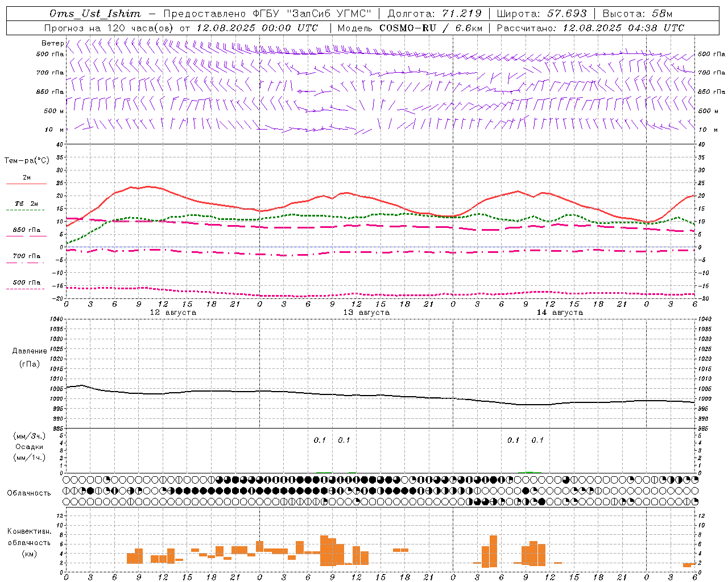Viewport: 728px width, 582px height.
Task: Click the left-side 700 гПа wind level label
Action: [x=50, y=73]
